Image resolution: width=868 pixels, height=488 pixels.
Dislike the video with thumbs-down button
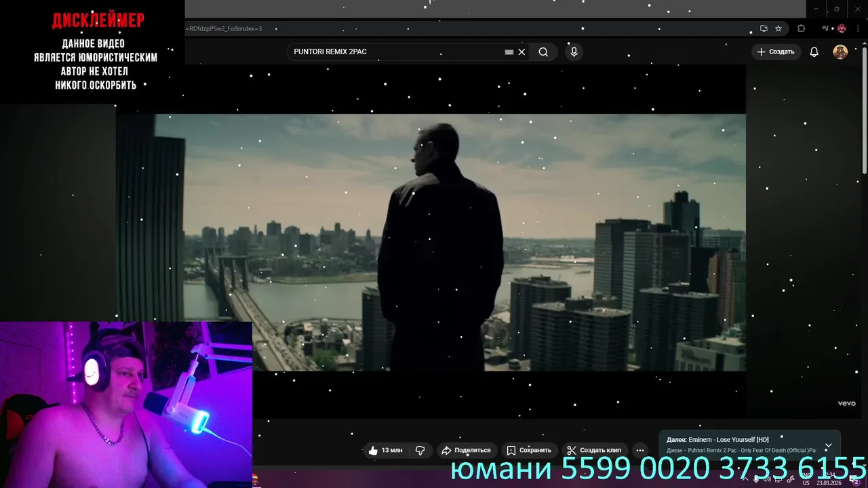pyautogui.click(x=420, y=450)
